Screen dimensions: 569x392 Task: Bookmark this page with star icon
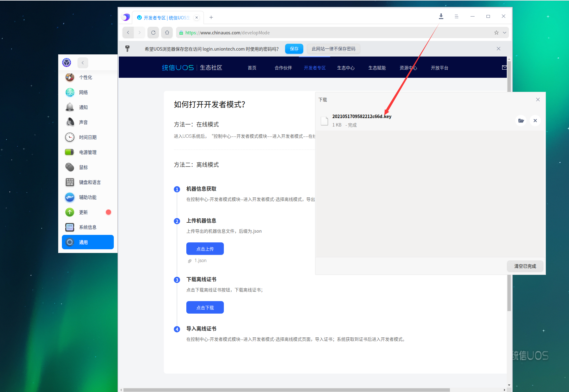[496, 32]
